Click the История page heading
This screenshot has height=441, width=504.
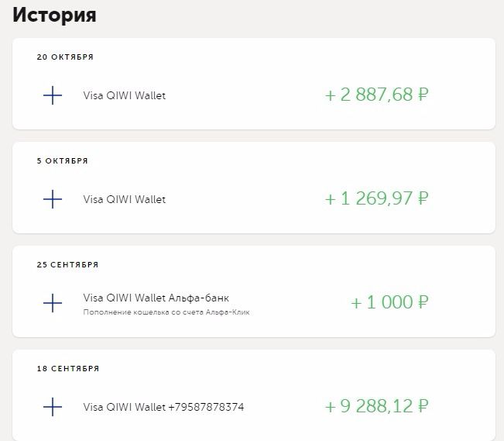[x=54, y=15]
